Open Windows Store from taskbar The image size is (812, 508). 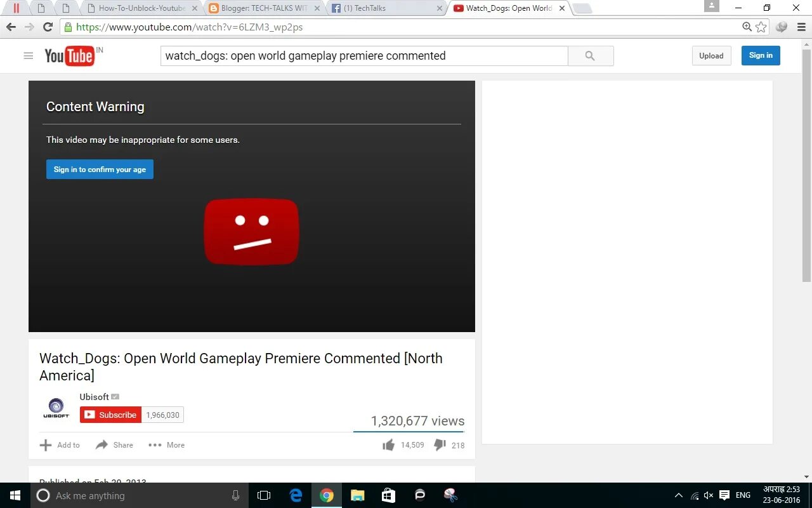point(388,495)
